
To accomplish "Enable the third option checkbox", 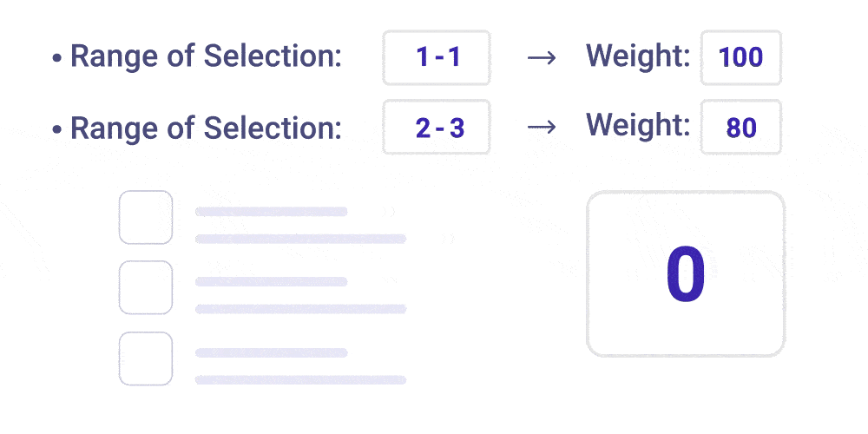I will click(145, 358).
